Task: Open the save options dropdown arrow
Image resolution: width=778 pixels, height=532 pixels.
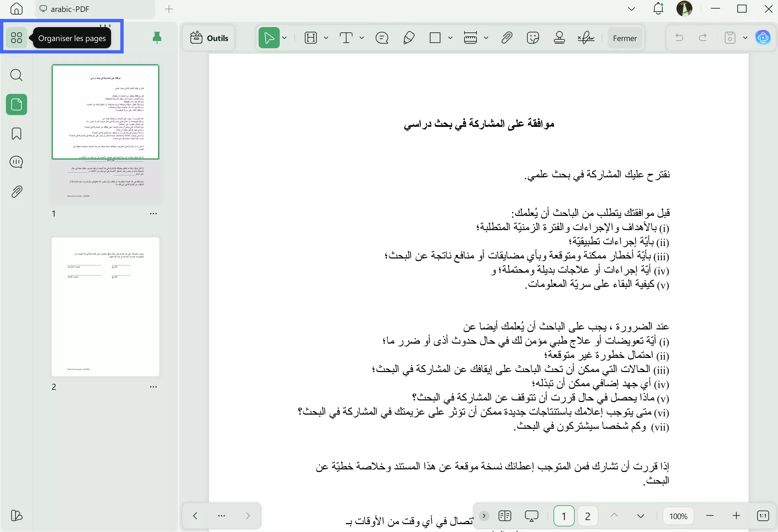Action: point(745,38)
